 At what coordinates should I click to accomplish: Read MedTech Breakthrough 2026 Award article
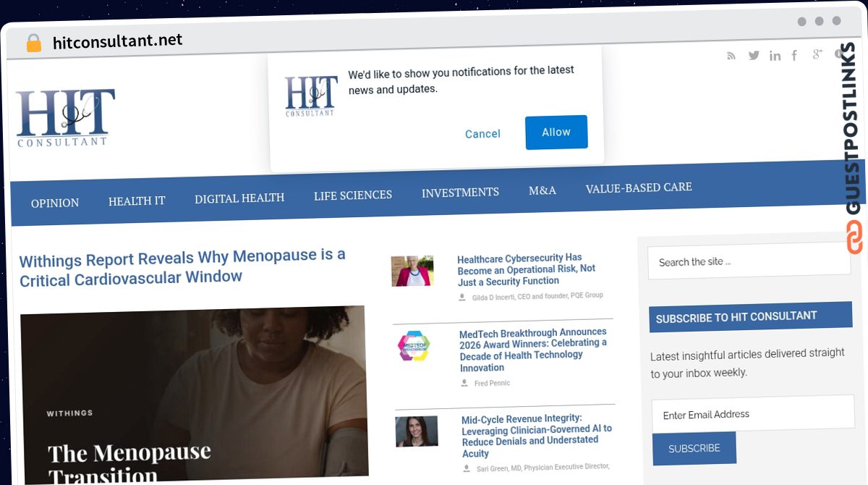533,350
